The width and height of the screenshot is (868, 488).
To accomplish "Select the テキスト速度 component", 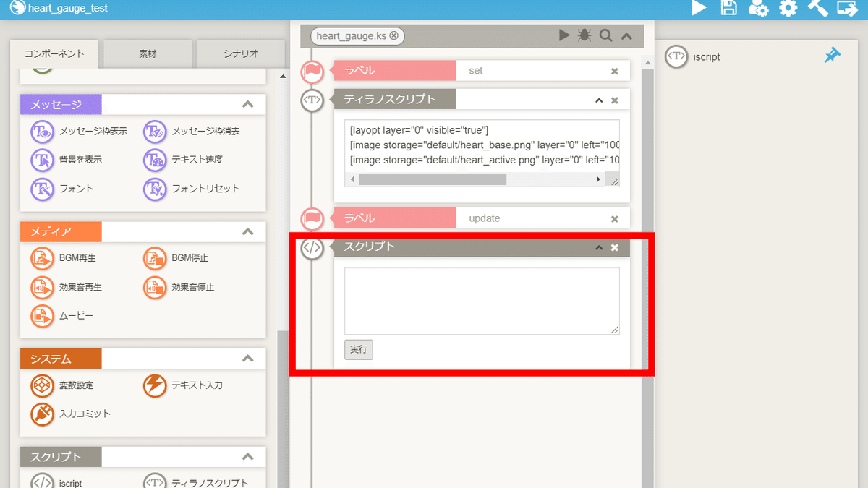I will point(184,160).
